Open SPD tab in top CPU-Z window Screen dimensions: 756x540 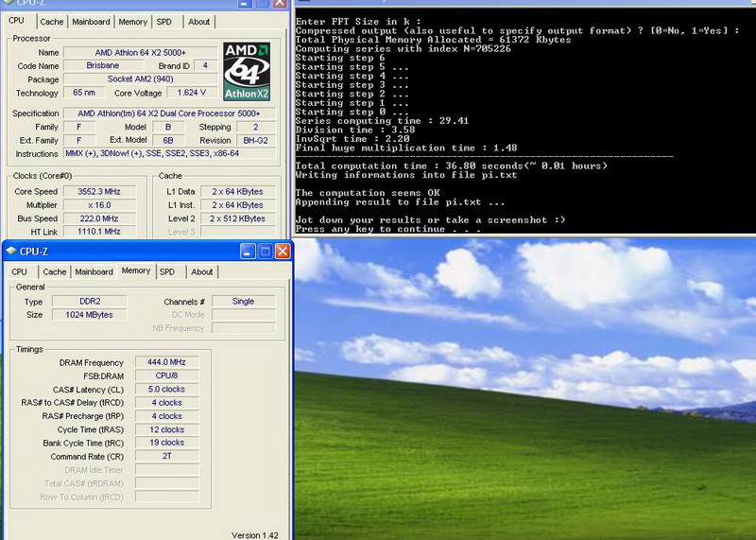click(163, 22)
